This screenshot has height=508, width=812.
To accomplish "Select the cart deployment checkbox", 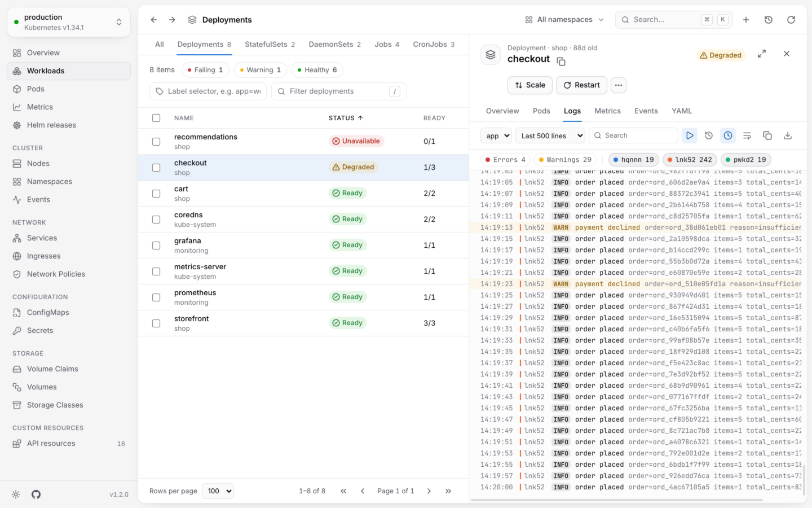I will coord(156,194).
